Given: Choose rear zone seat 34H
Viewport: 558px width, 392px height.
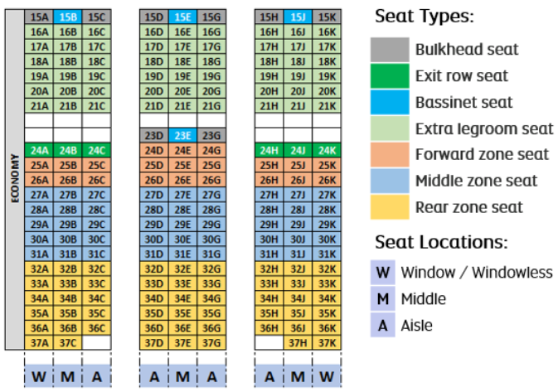Looking at the screenshot, I should pos(269,298).
